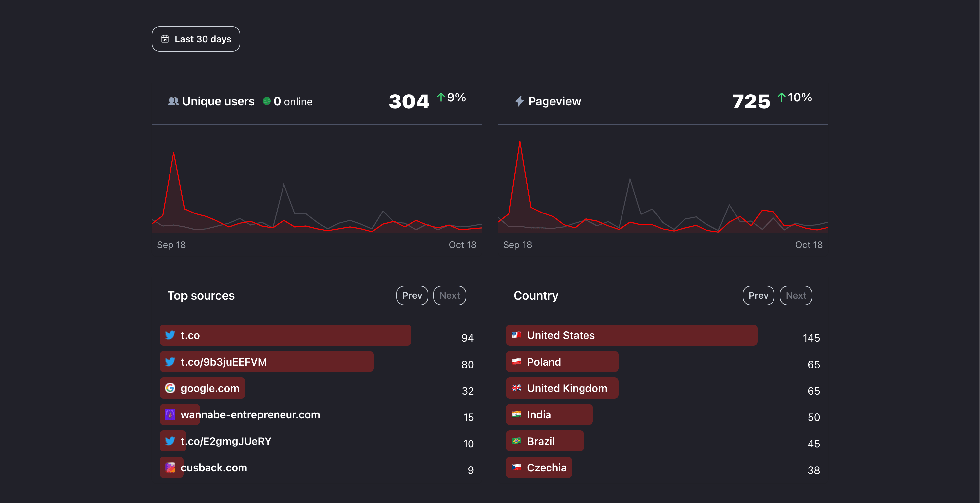980x503 pixels.
Task: Click the wannabe-entrepreneur.com favicon
Action: pyautogui.click(x=170, y=414)
